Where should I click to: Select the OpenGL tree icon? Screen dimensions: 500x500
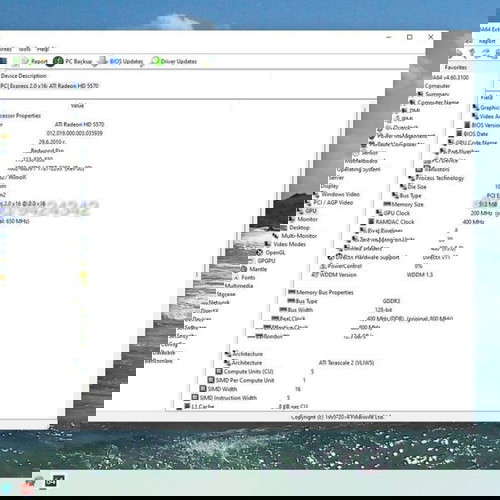tap(260, 252)
